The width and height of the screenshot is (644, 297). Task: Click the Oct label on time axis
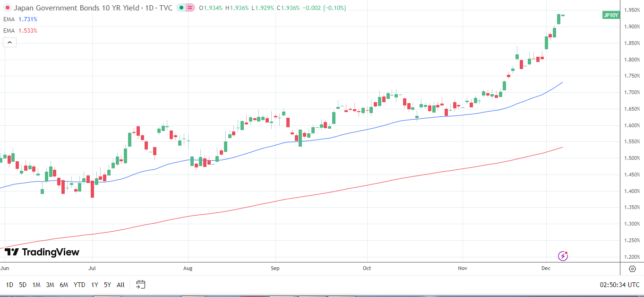pos(367,268)
